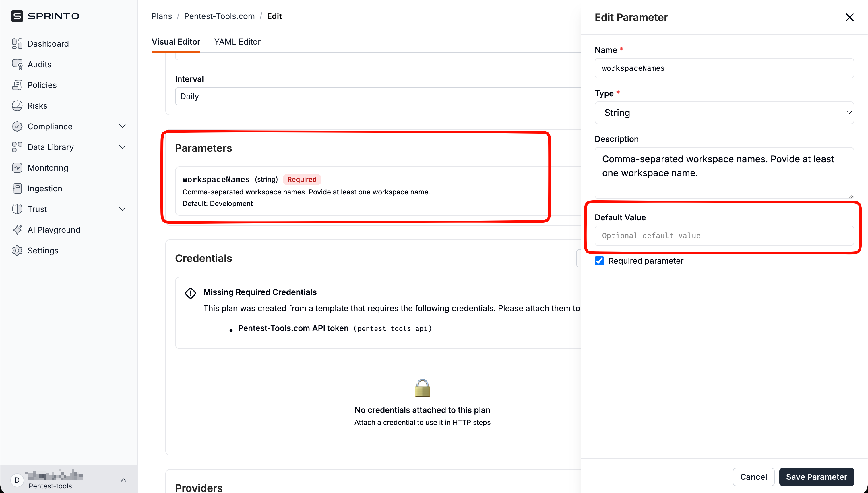Click the Default Value input field
This screenshot has width=868, height=493.
tap(724, 236)
